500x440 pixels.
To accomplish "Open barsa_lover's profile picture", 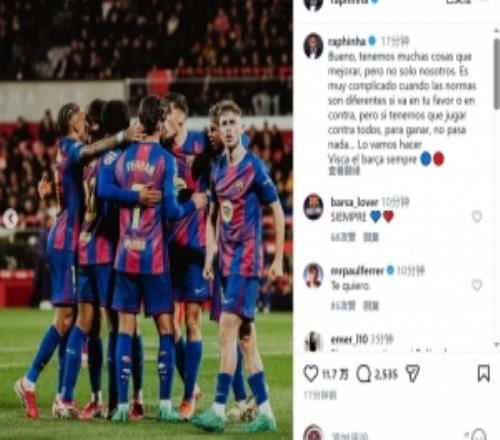I will pyautogui.click(x=313, y=207).
